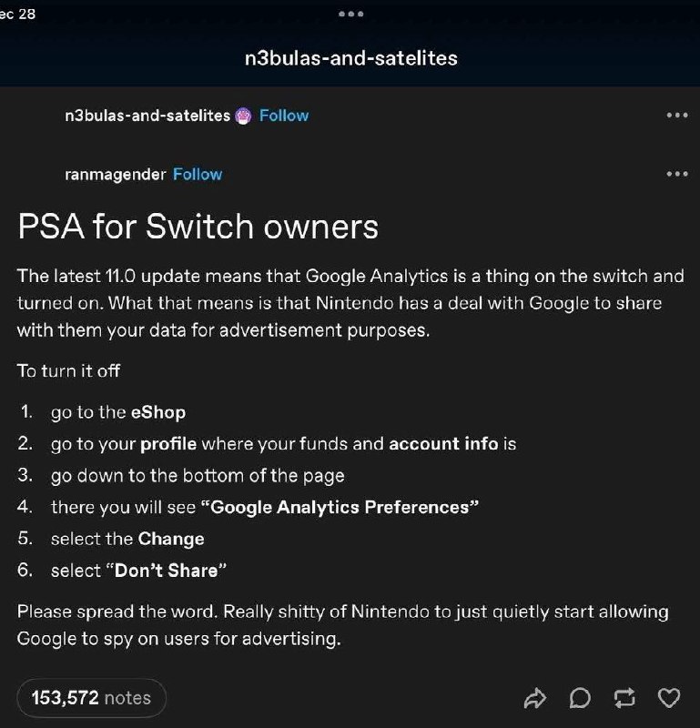Open ranmagender's blog username
Screen dimensions: 700x728
(x=116, y=175)
